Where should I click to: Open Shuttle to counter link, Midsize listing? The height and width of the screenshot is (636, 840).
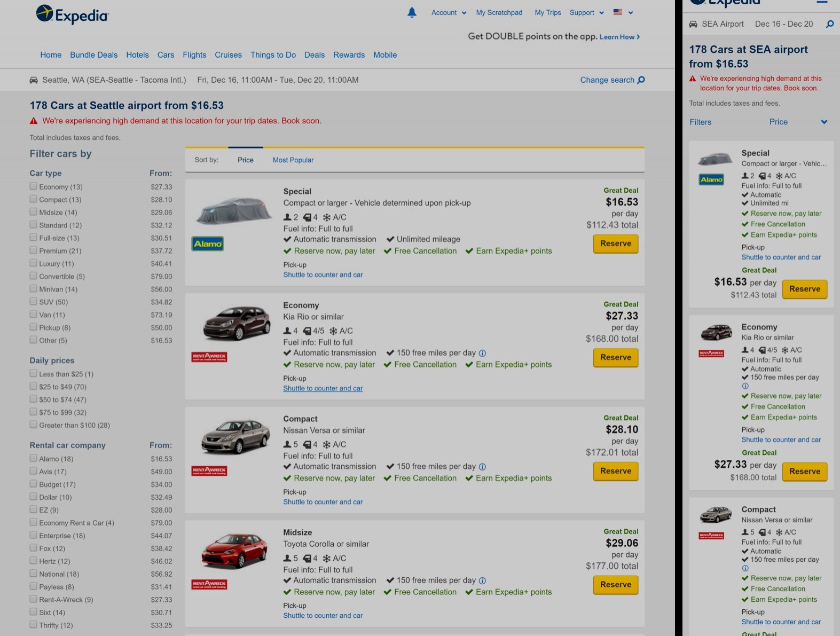[x=323, y=616]
